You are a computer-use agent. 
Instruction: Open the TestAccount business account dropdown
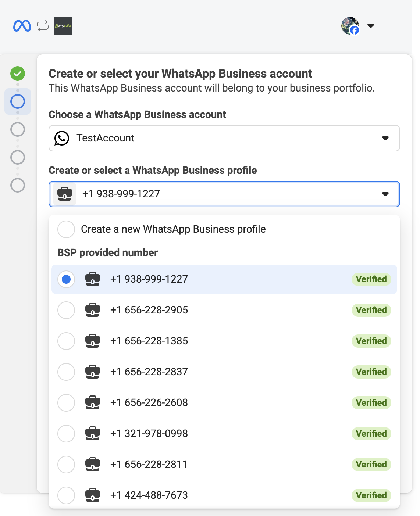[224, 138]
